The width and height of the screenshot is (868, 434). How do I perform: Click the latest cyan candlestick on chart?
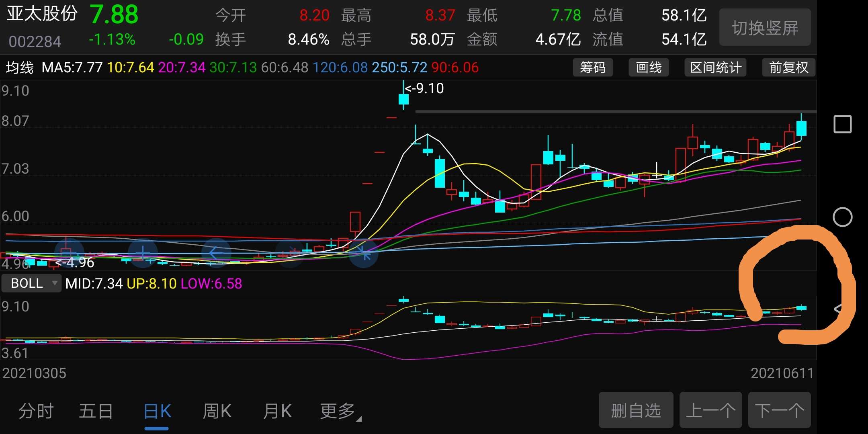pos(801,128)
